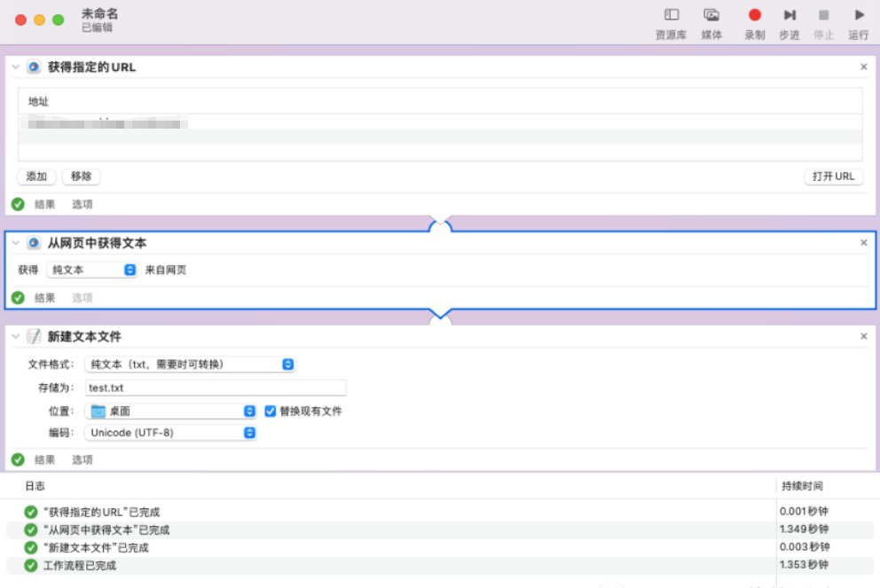
Task: Open the 纯文本 output type dropdown
Action: click(x=92, y=270)
